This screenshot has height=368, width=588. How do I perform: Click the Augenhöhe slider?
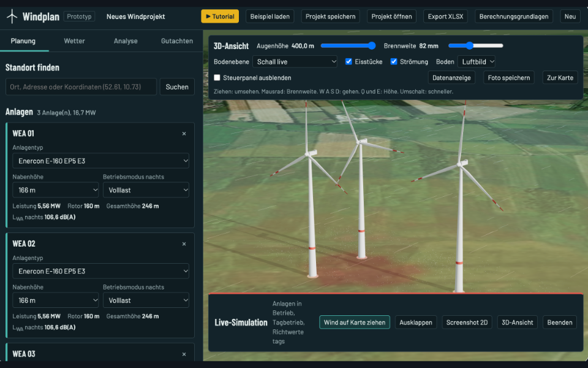[x=348, y=46]
